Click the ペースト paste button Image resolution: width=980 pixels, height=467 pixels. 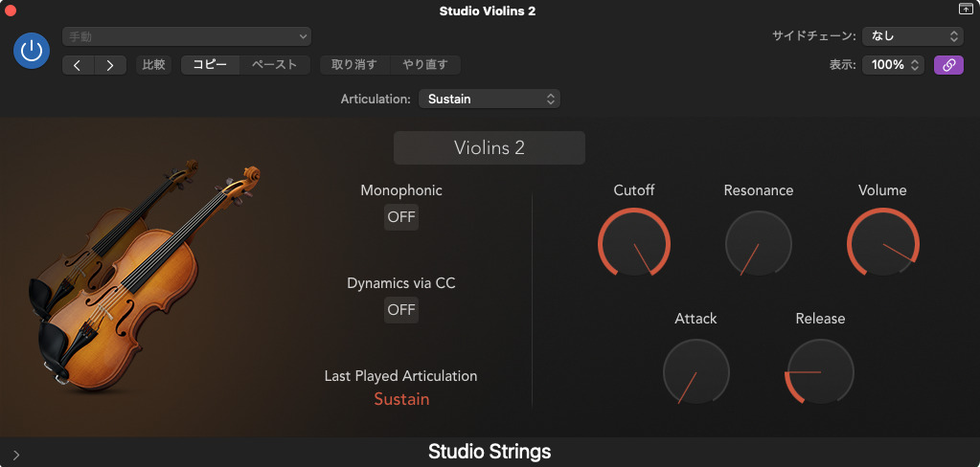(x=274, y=65)
